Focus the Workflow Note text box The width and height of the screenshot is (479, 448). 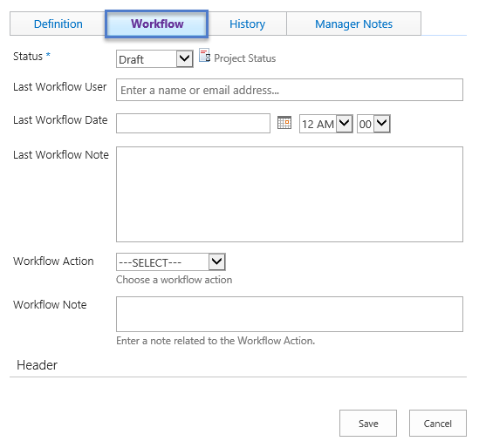pos(290,314)
